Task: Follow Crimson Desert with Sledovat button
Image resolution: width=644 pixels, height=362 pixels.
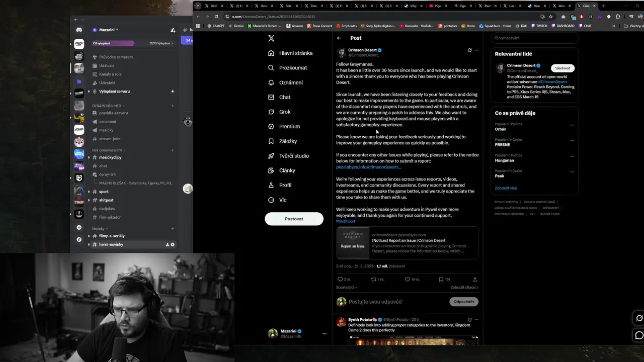Action: pyautogui.click(x=562, y=68)
